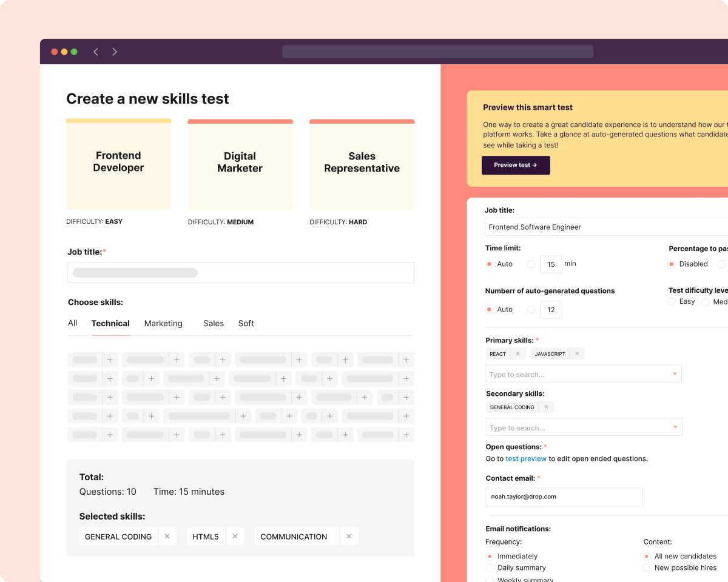
Task: Choose Easy test difficulty level
Action: [672, 301]
